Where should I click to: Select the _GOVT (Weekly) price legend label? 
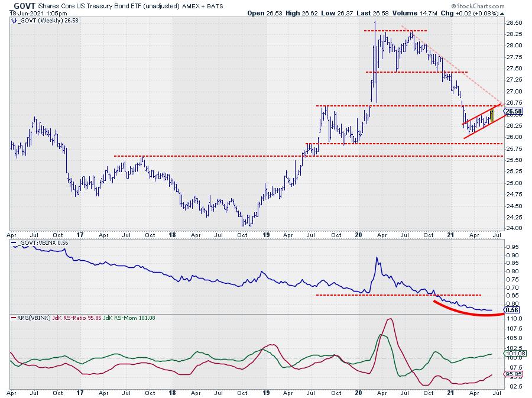tap(37, 21)
